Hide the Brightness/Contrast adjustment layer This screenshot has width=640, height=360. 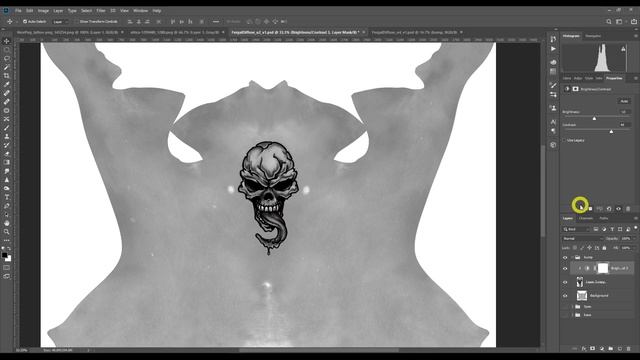tap(565, 269)
